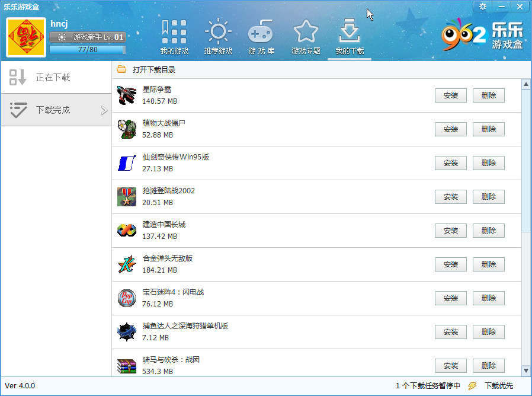Open settings with the gear icon
Screen dimensions: 532x396
point(482,7)
